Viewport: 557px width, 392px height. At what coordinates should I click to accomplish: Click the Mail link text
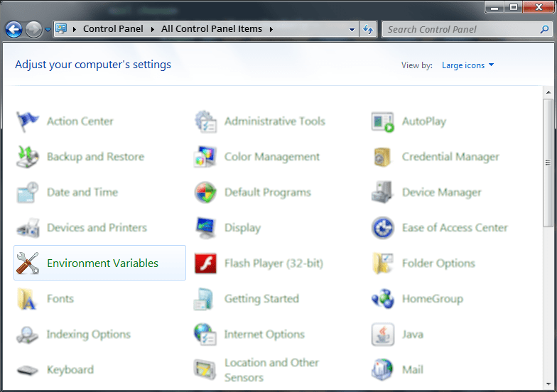[413, 370]
